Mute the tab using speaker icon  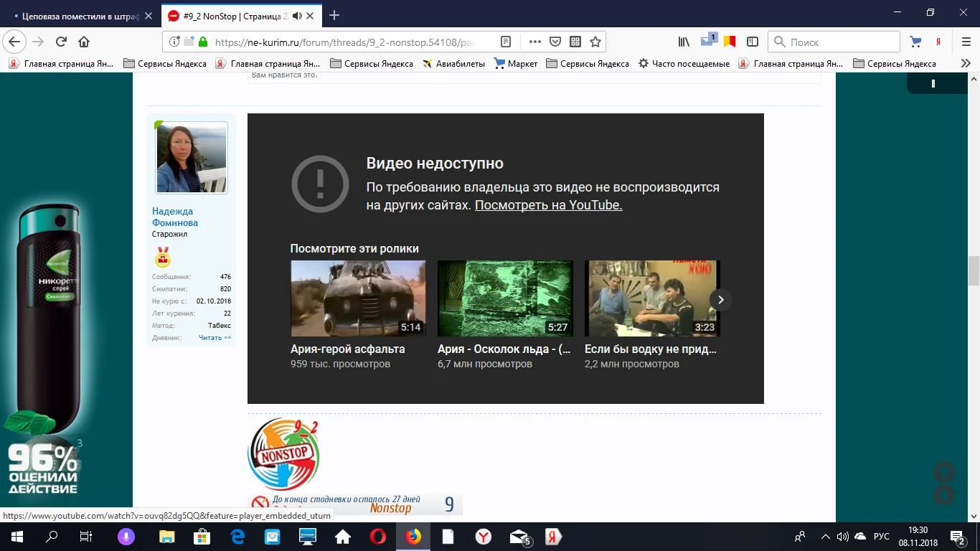(298, 16)
